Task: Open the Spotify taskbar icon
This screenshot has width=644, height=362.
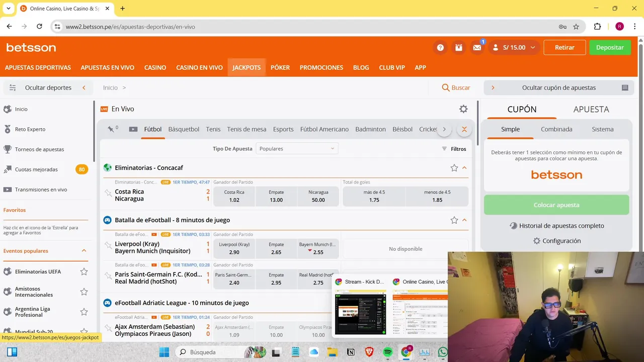Action: [387, 352]
